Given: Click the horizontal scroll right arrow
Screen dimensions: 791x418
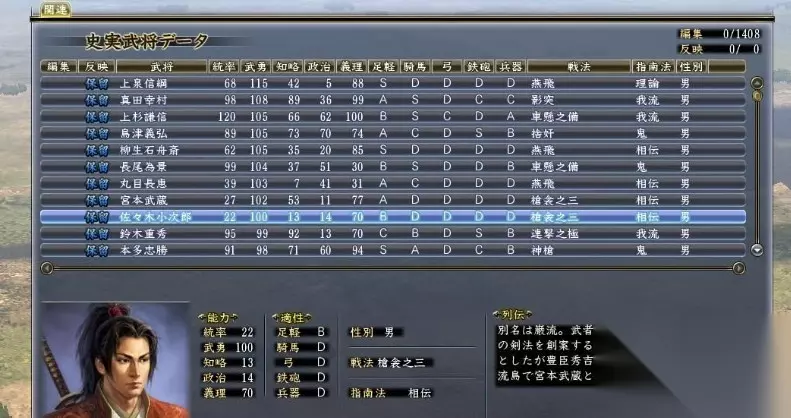Looking at the screenshot, I should [739, 268].
